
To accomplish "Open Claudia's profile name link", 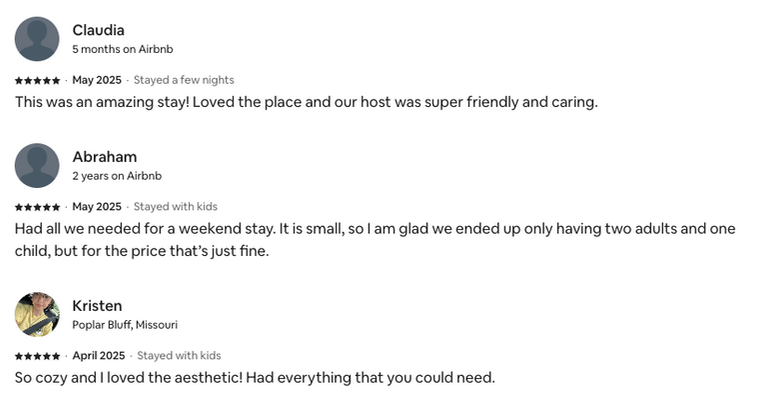I will pos(98,30).
